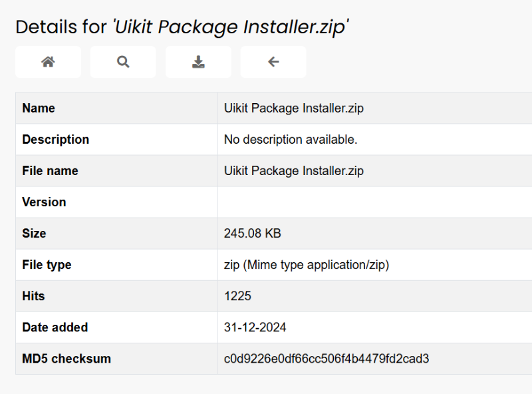Viewport: 532px width, 394px height.
Task: Select the Name row label
Action: 39,108
